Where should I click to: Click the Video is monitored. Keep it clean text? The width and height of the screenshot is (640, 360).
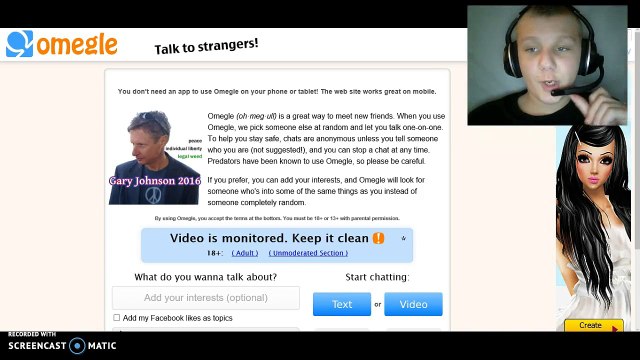269,238
